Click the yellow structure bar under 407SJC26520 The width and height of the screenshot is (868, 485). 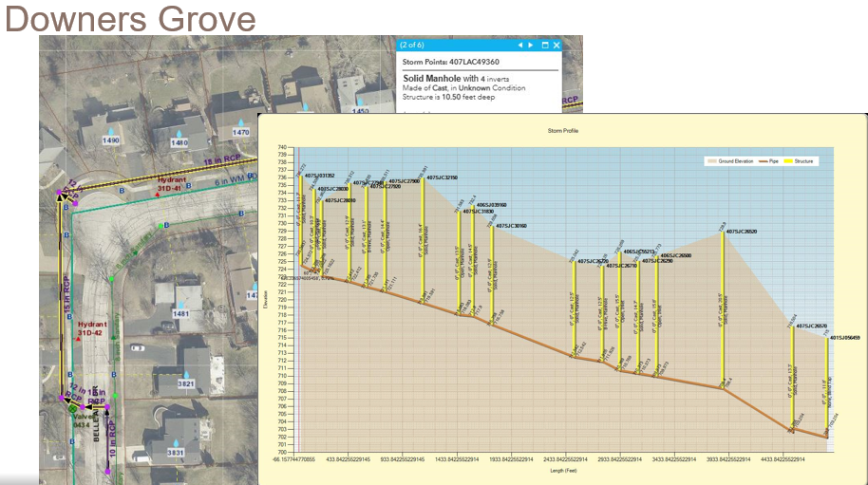(x=723, y=310)
